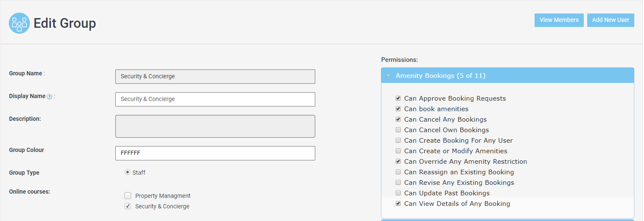Click the Display Name help icon
The width and height of the screenshot is (644, 221).
pos(49,97)
